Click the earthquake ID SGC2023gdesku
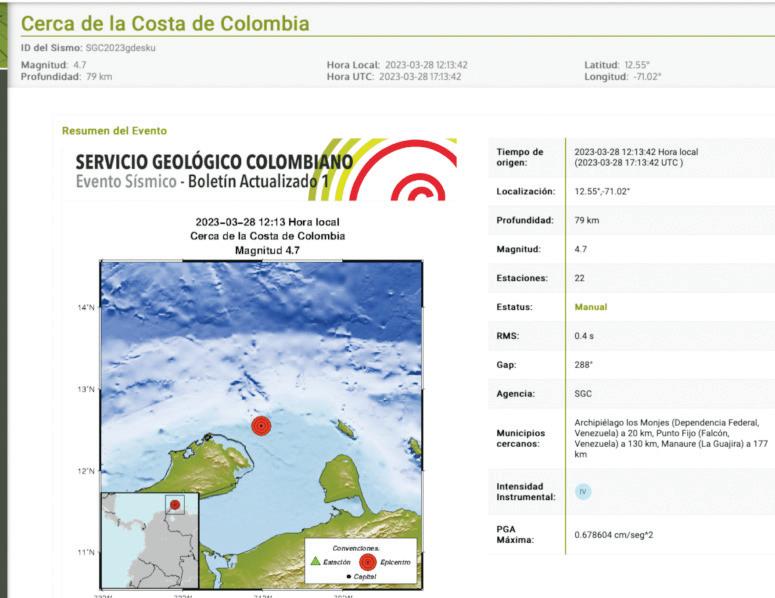 click(x=121, y=48)
